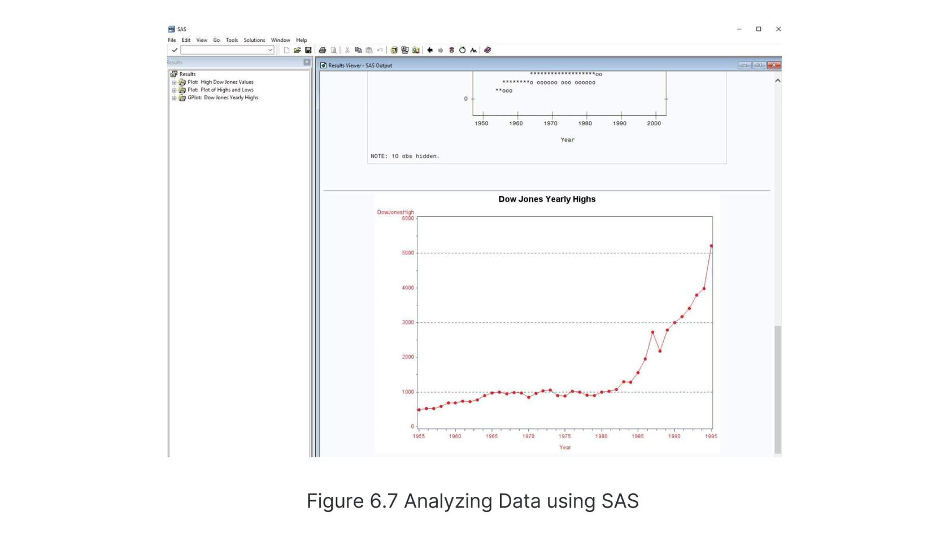Image resolution: width=949 pixels, height=560 pixels.
Task: Click the SAS application logo icon
Action: (171, 29)
